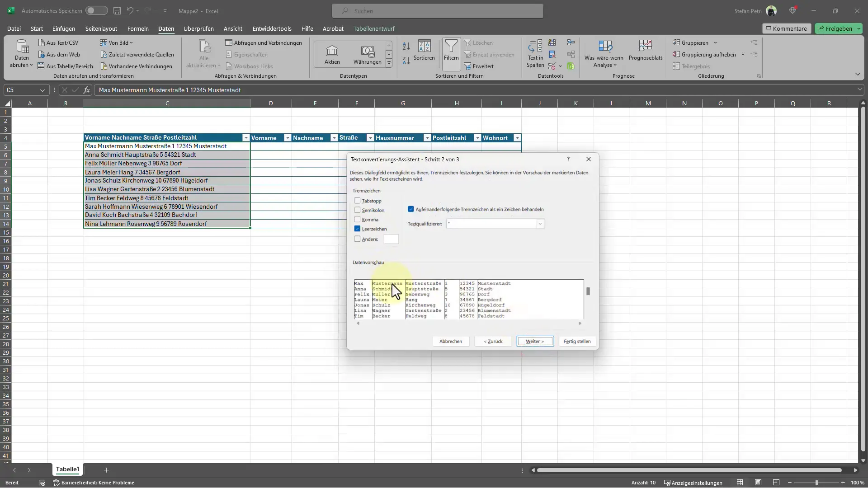Proceed with the Weiter button
The height and width of the screenshot is (488, 868).
535,342
